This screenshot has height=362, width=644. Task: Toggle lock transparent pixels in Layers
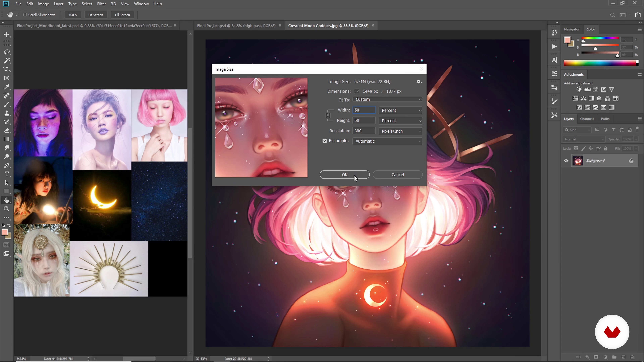576,148
